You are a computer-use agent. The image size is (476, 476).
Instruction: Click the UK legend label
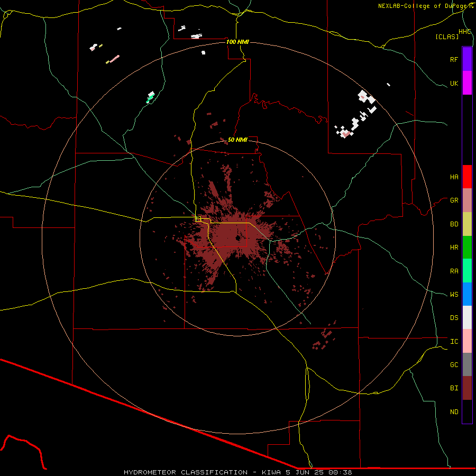pos(454,83)
